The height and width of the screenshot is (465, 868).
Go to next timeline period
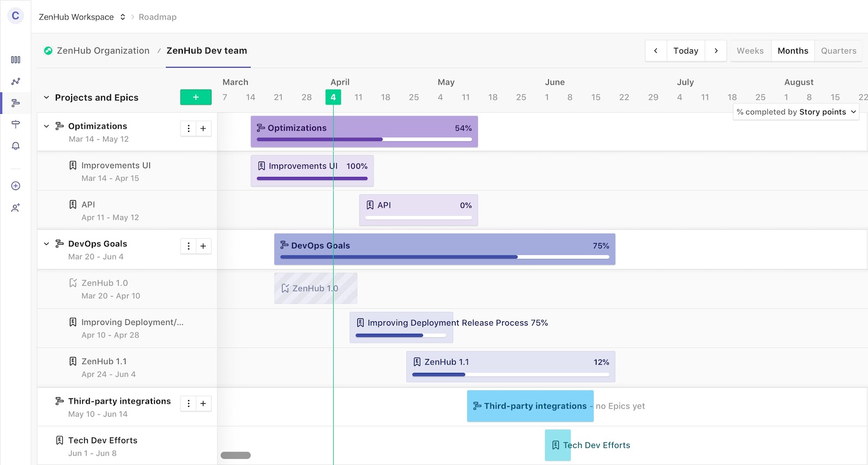(x=716, y=50)
